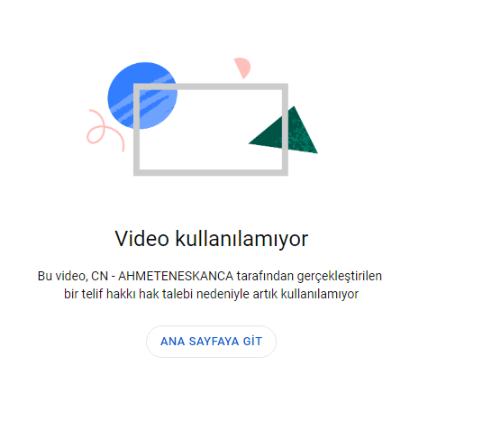This screenshot has height=448, width=501.
Task: Click the word ANA on the button
Action: pos(172,342)
